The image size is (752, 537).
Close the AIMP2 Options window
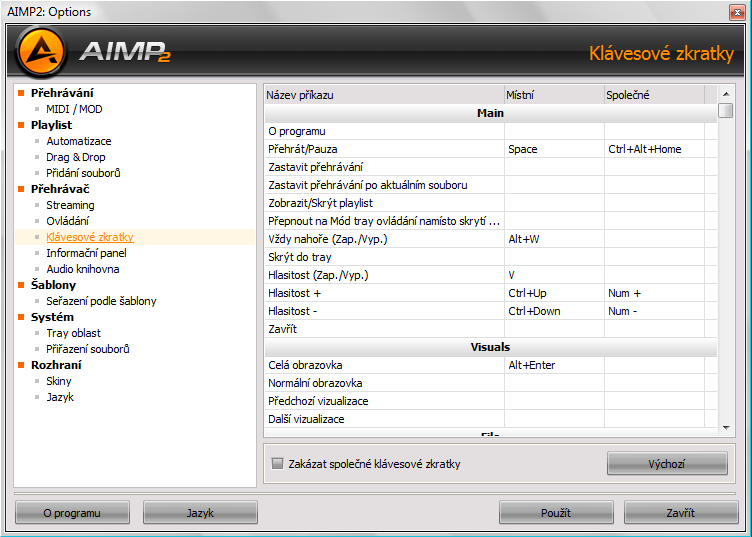[737, 12]
